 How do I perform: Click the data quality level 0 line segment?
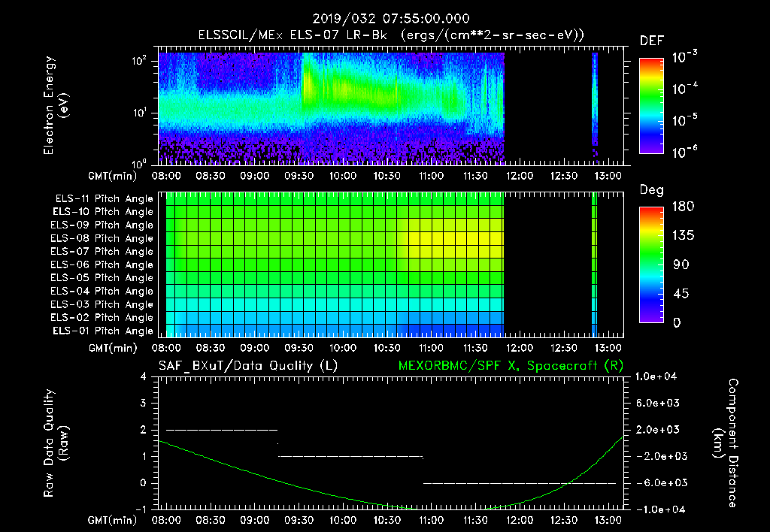(x=520, y=483)
